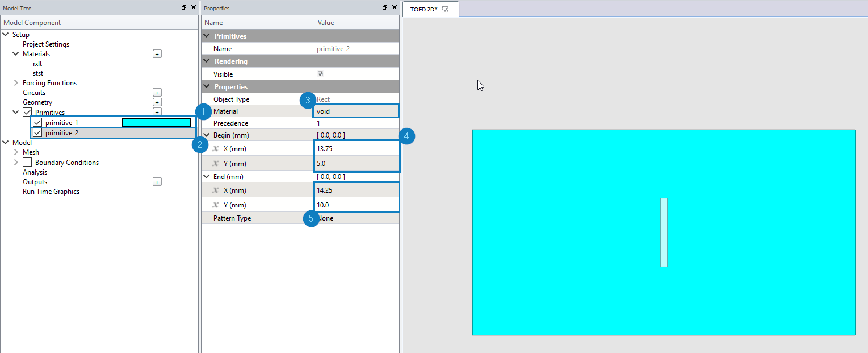Click the Model Component column header
The width and height of the screenshot is (868, 353).
pos(57,23)
